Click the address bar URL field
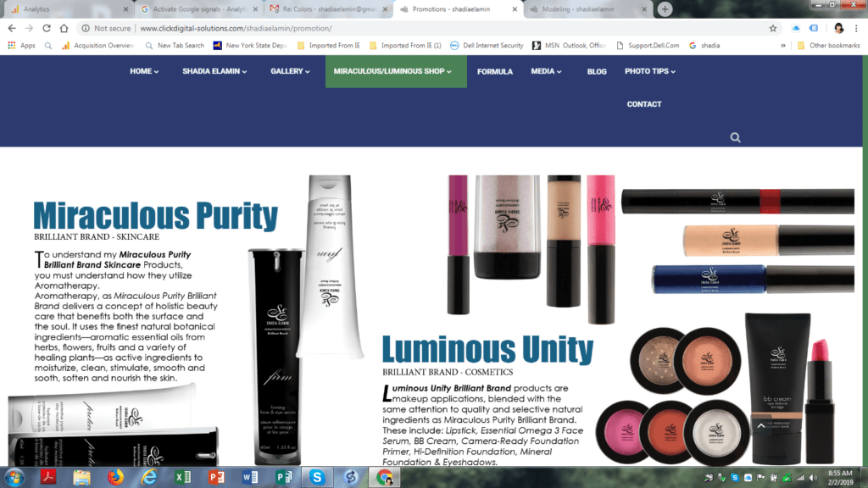This screenshot has height=488, width=868. click(x=424, y=28)
